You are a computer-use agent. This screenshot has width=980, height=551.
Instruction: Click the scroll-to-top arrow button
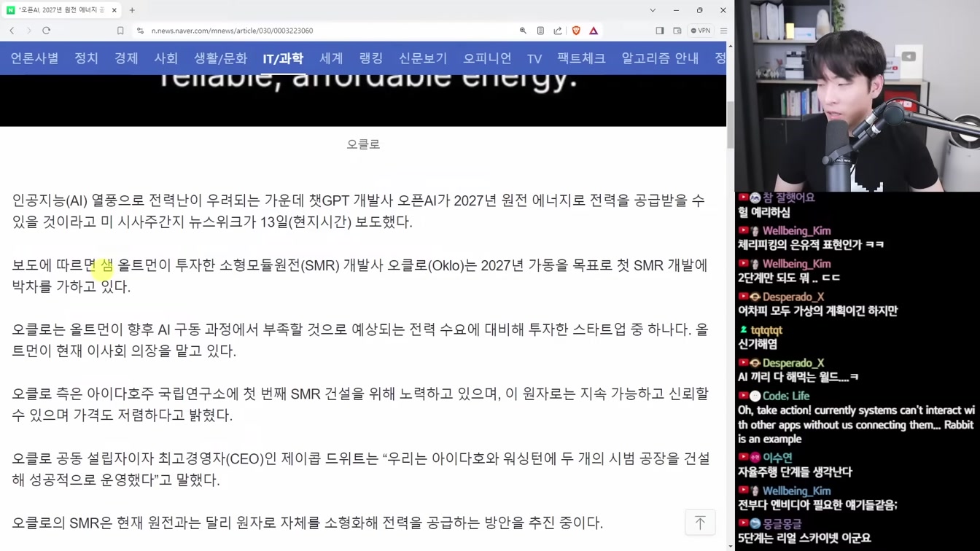coord(700,523)
